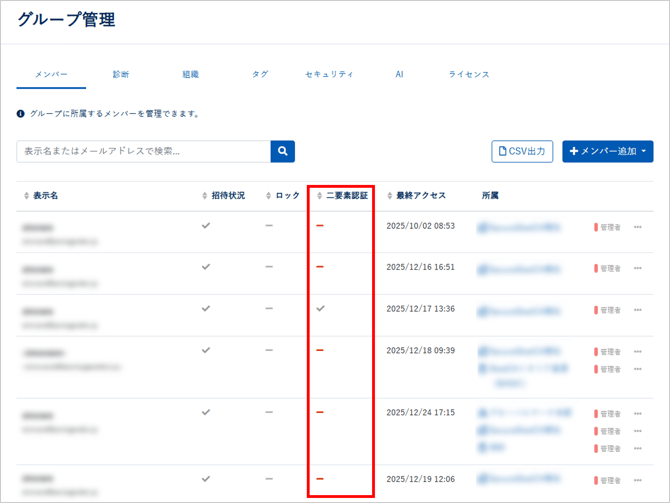
Task: Sort by 二要素認証 column
Action: (x=346, y=195)
